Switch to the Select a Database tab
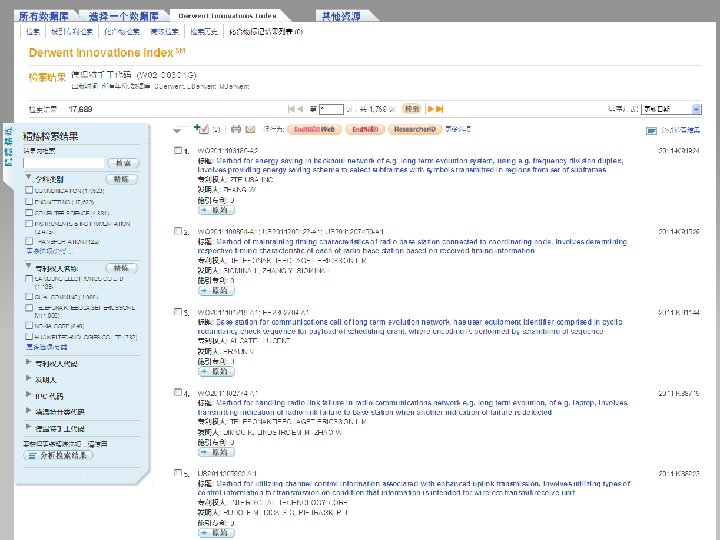Image resolution: width=720 pixels, height=540 pixels. [123, 16]
